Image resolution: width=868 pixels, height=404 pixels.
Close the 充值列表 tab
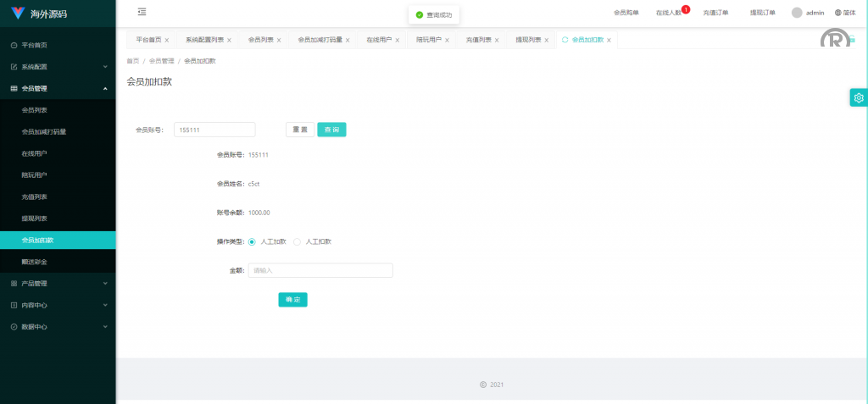coord(497,40)
